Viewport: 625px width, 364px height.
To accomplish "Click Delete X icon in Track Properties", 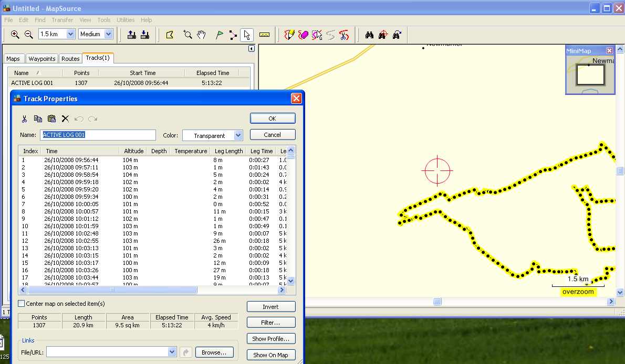I will coord(65,119).
